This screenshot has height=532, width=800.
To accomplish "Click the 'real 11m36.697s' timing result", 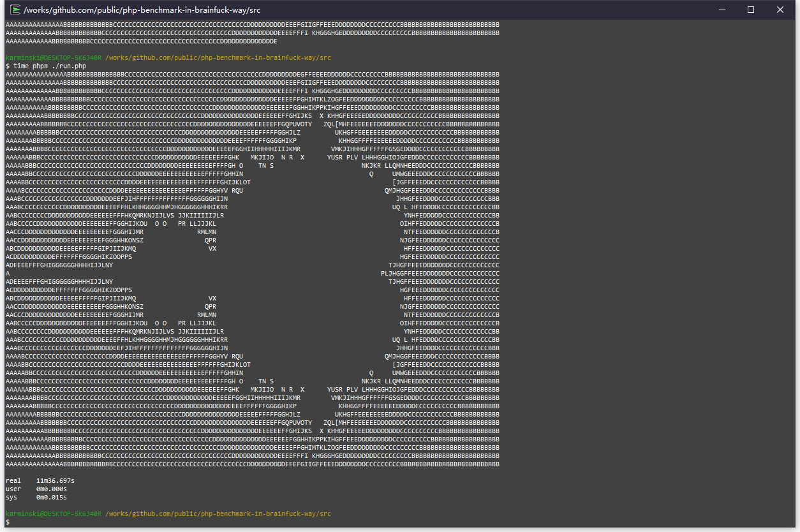I will (x=40, y=480).
